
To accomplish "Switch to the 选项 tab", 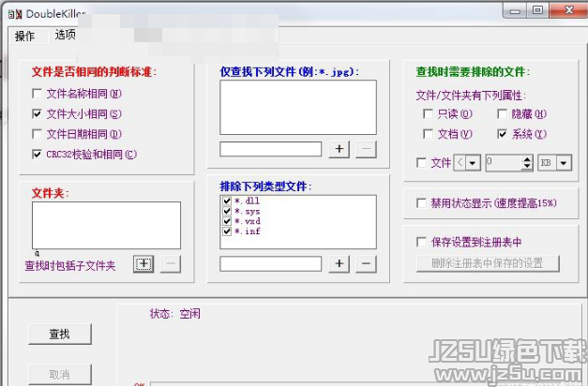I will coord(65,35).
